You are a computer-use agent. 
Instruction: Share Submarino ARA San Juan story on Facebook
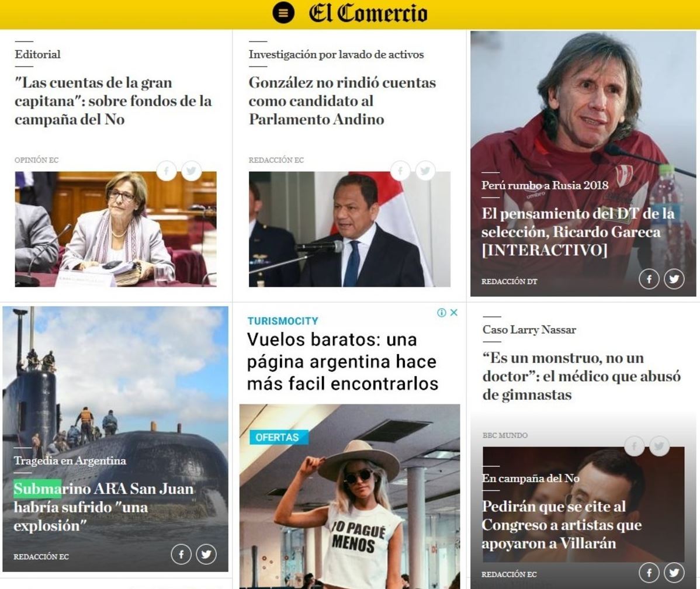click(x=181, y=554)
